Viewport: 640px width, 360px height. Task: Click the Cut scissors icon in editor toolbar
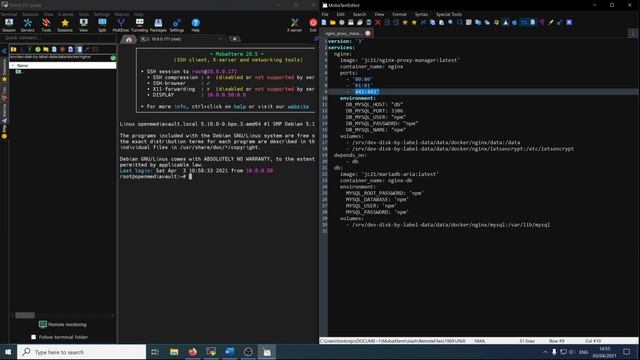(423, 22)
